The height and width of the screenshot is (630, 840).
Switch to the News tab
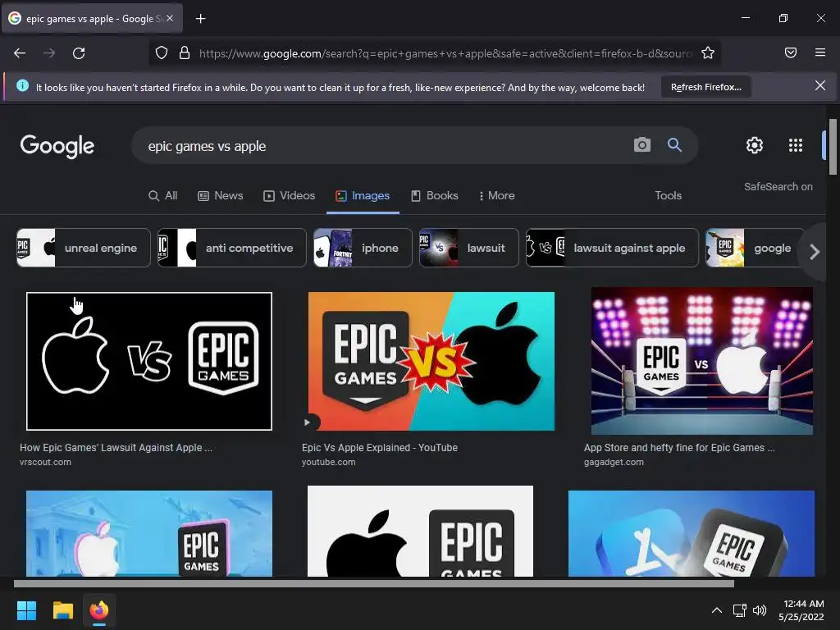tap(220, 195)
